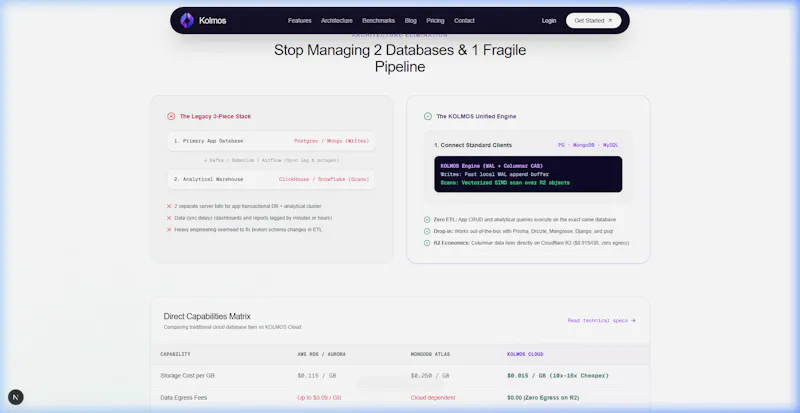Click the check icon beside Zero ETL
This screenshot has width=800, height=413.
[427, 220]
